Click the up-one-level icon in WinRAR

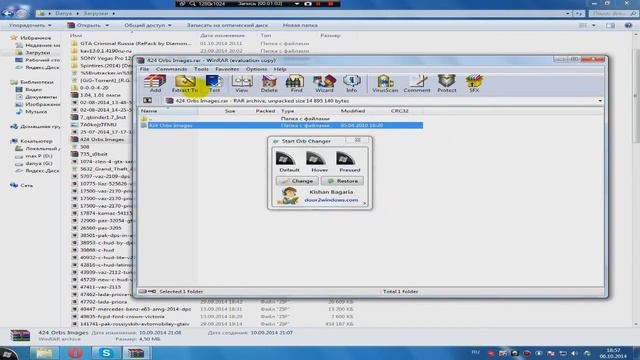point(147,100)
